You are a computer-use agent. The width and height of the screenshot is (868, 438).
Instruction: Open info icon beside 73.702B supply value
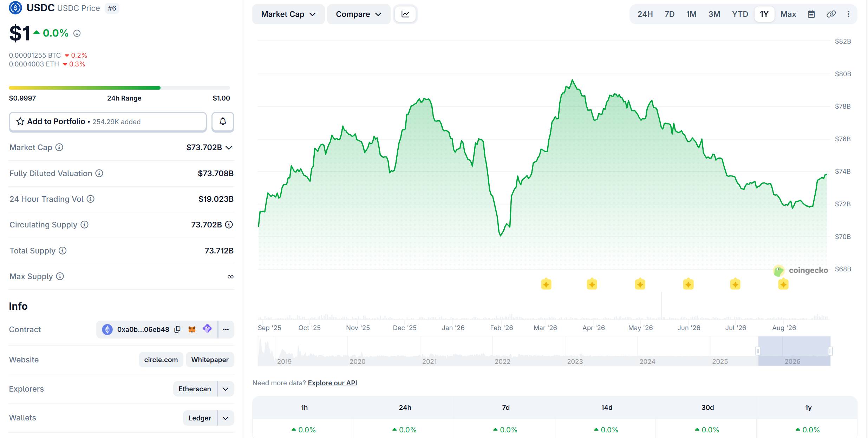[x=229, y=225]
